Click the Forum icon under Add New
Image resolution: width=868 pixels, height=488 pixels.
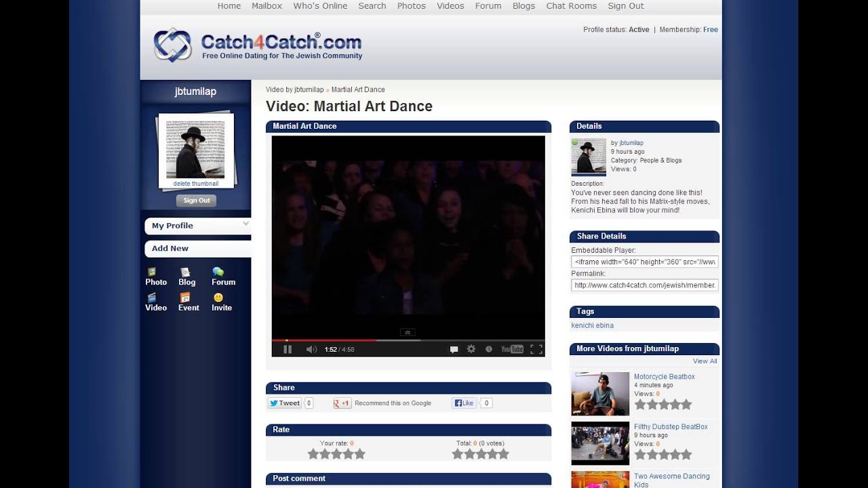tap(218, 272)
